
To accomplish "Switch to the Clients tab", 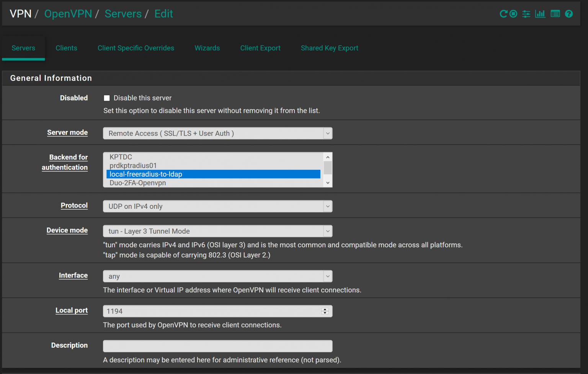I will [66, 48].
